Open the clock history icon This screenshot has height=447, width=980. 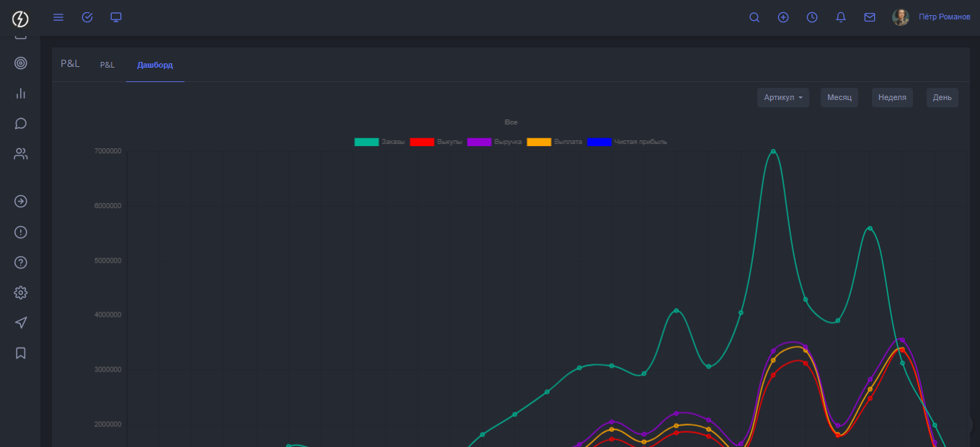(x=812, y=17)
